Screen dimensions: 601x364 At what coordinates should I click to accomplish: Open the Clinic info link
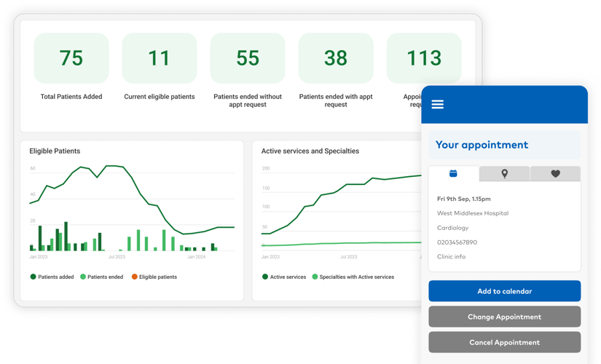451,257
